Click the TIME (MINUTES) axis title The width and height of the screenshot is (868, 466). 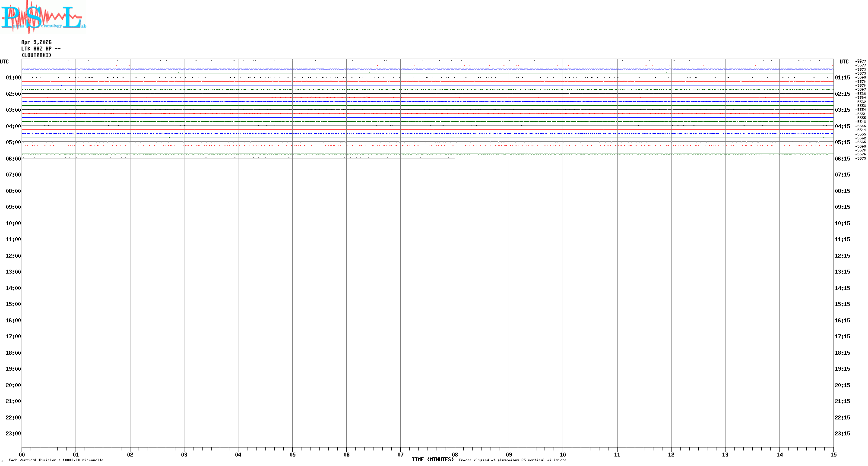pos(432,460)
